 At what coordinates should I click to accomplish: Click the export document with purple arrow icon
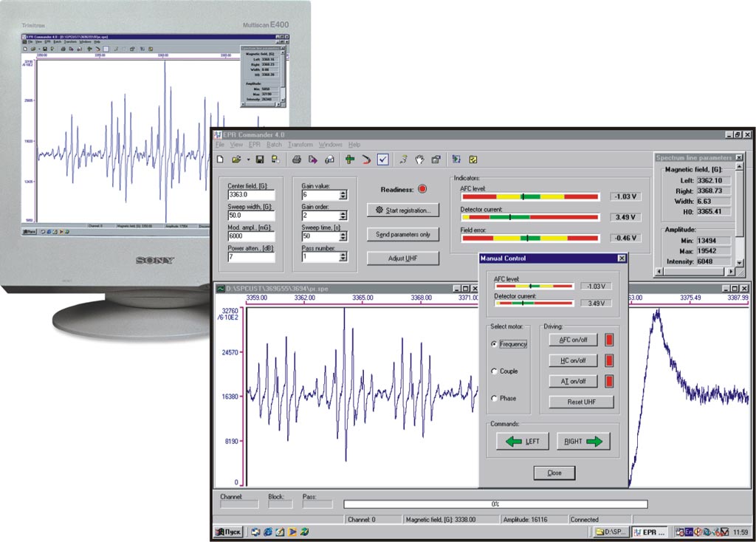[313, 159]
